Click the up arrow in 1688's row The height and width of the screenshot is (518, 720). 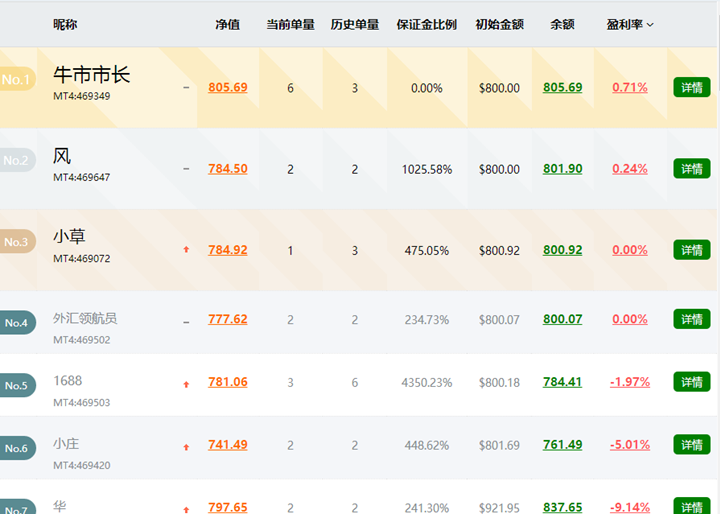click(186, 383)
